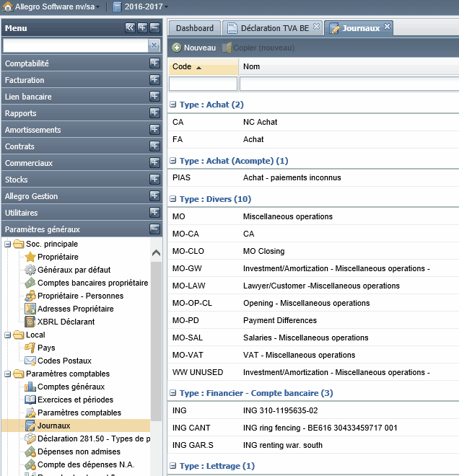Click the Paramètres comptables tree item icon
This screenshot has height=476, width=459.
30,413
